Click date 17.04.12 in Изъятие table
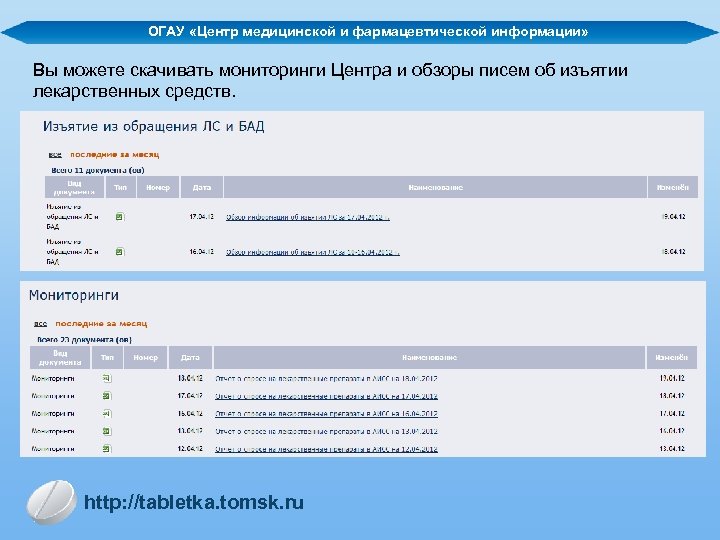 tap(202, 216)
